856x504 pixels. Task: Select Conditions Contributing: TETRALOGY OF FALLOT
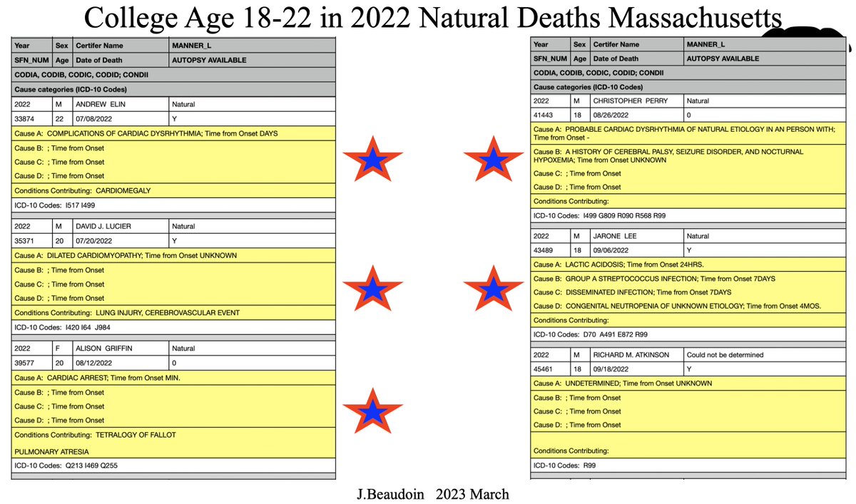pyautogui.click(x=95, y=435)
